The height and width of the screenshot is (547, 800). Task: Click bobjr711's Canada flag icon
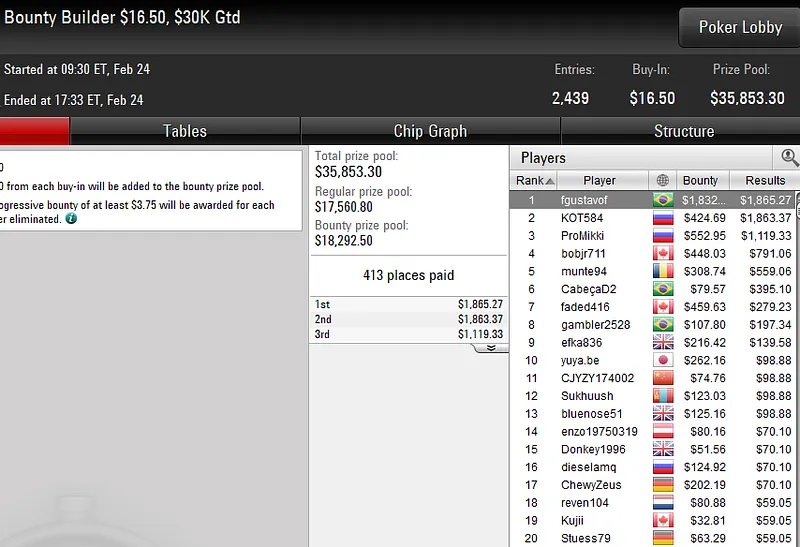coord(663,254)
